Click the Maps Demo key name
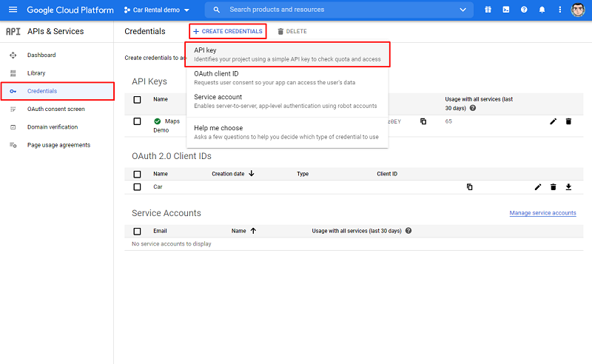 [166, 126]
